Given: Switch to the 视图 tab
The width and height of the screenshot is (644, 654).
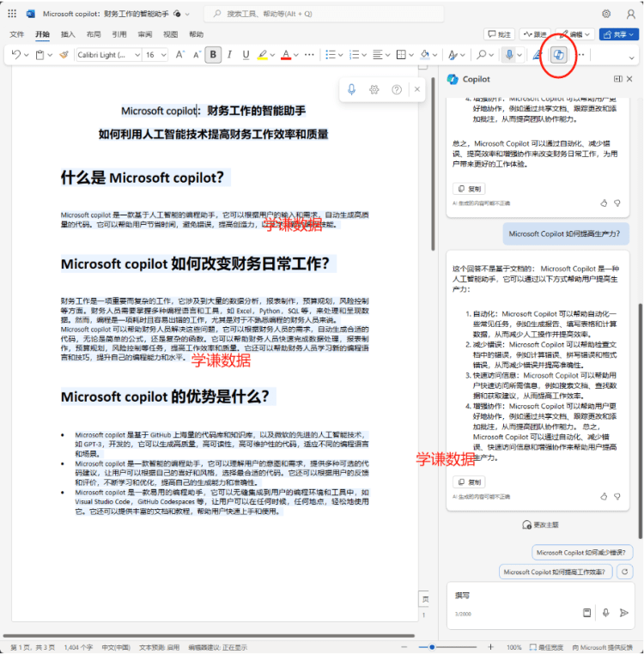Looking at the screenshot, I should 170,34.
